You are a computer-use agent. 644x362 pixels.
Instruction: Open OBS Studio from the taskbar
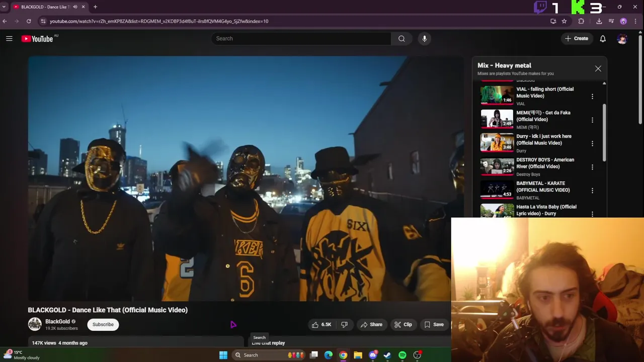[x=417, y=355]
